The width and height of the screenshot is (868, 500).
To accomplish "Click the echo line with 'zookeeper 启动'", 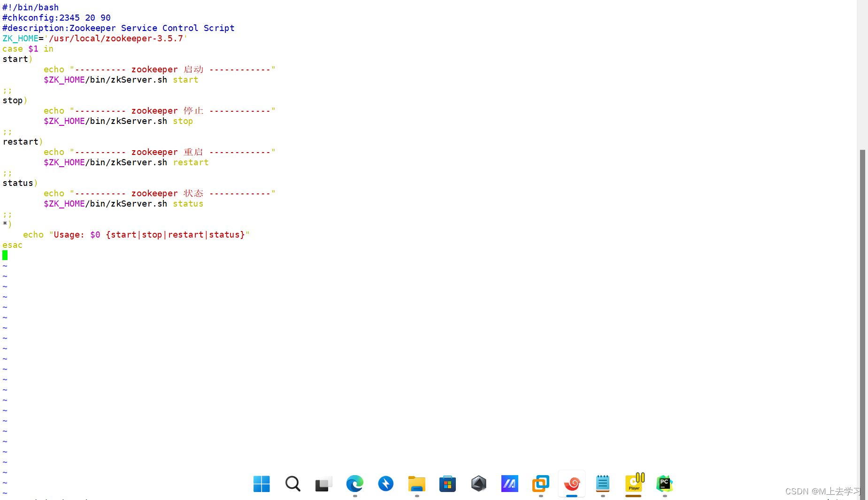I will (160, 69).
